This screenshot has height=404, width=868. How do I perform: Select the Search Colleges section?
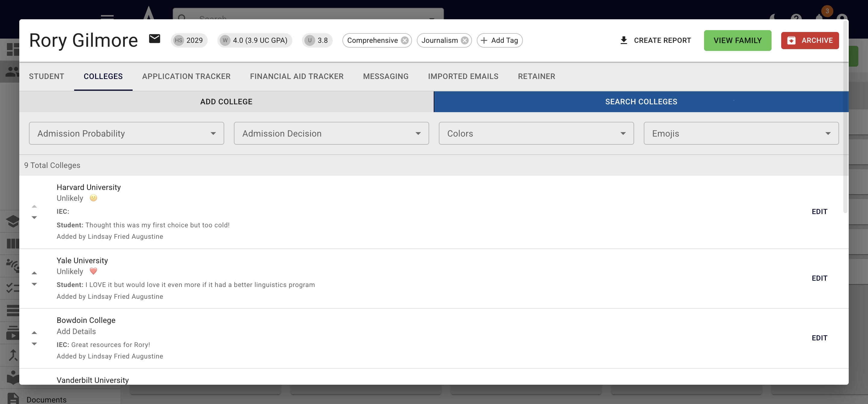point(641,102)
